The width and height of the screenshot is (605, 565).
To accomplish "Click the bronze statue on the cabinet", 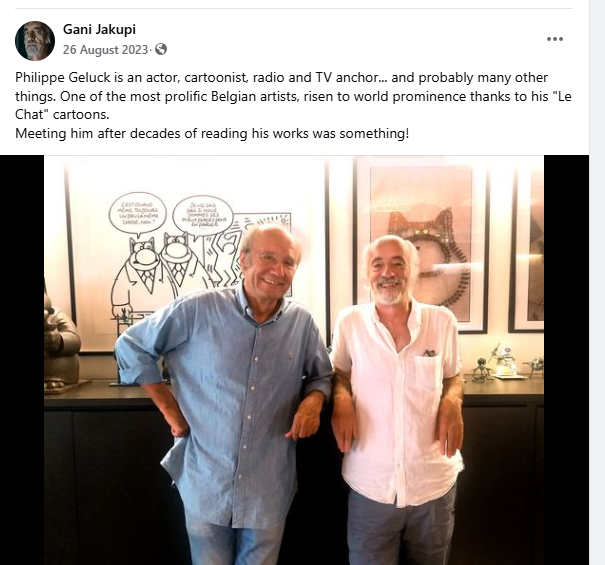I will [x=60, y=340].
